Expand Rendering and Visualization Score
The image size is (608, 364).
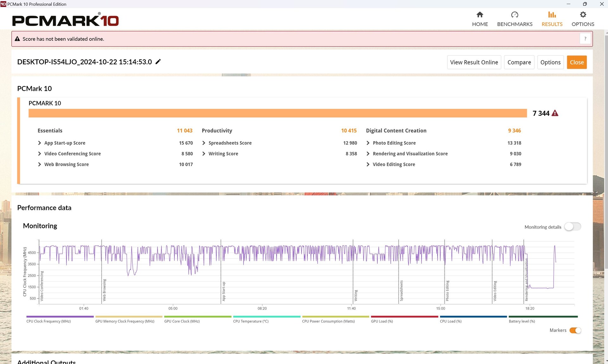click(368, 154)
